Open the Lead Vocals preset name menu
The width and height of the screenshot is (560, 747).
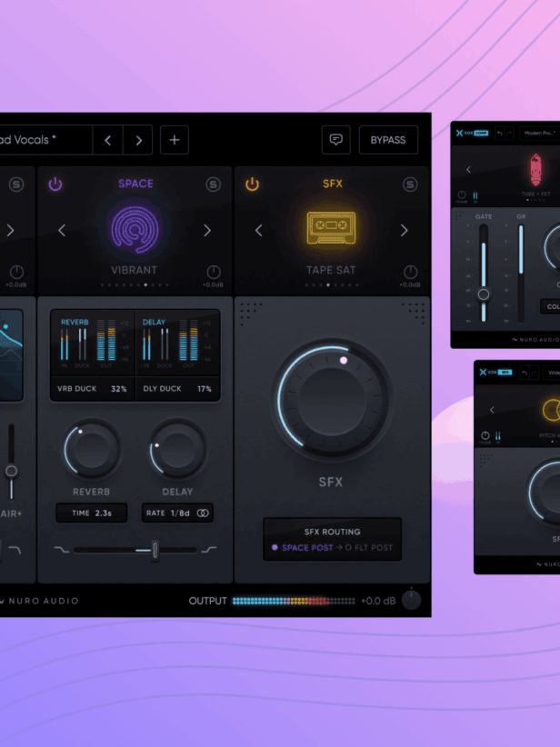[x=45, y=140]
